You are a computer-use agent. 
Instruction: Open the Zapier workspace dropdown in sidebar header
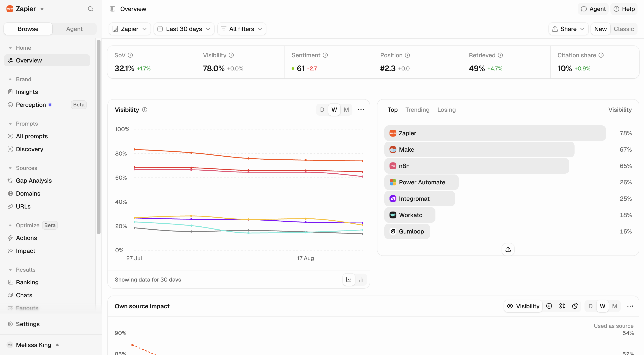tap(25, 9)
